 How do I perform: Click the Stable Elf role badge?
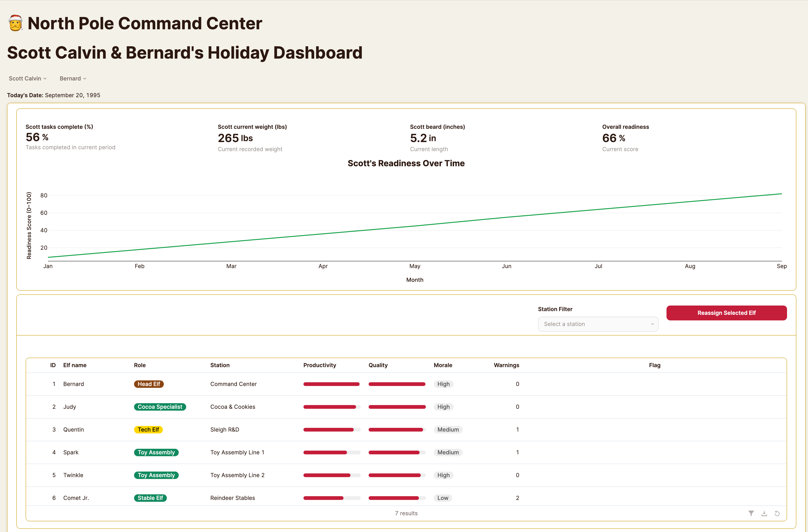(150, 498)
